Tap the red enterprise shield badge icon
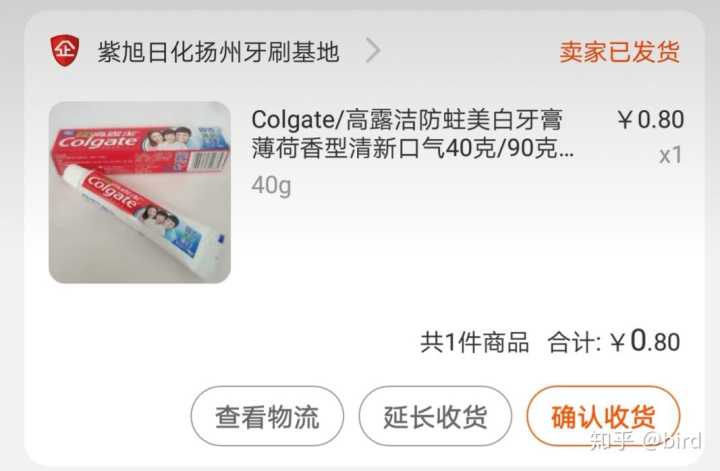 (x=64, y=50)
